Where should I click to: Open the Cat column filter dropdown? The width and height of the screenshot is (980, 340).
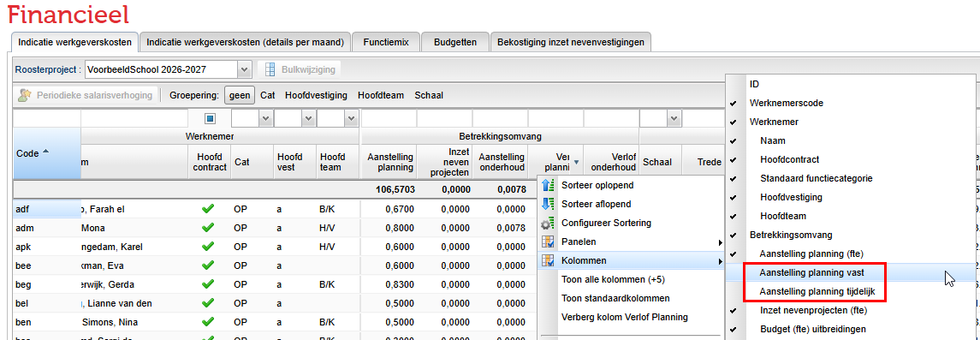(x=265, y=118)
